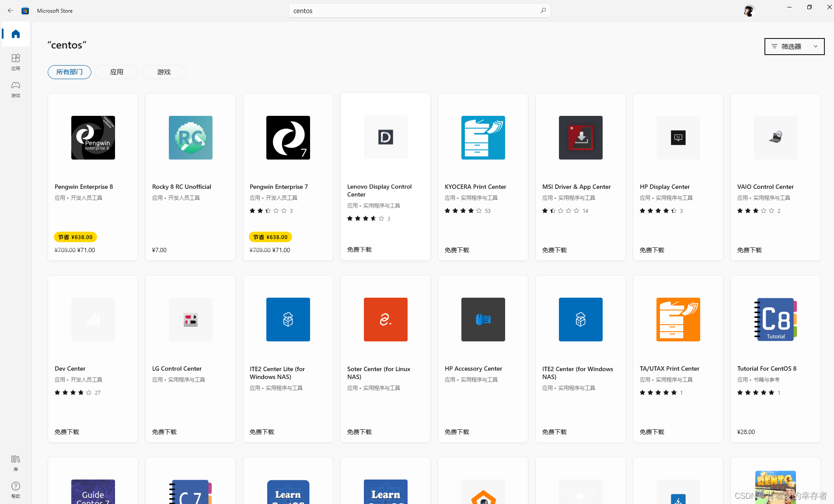Viewport: 834px width, 504px height.
Task: Click KYOCERA Print Center title
Action: pos(475,187)
